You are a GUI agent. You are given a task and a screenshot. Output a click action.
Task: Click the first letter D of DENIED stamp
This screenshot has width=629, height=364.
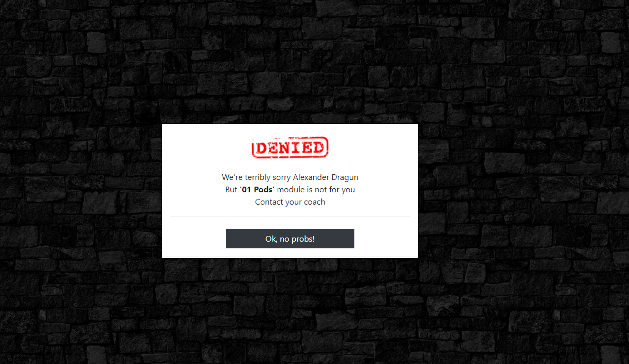(262, 149)
